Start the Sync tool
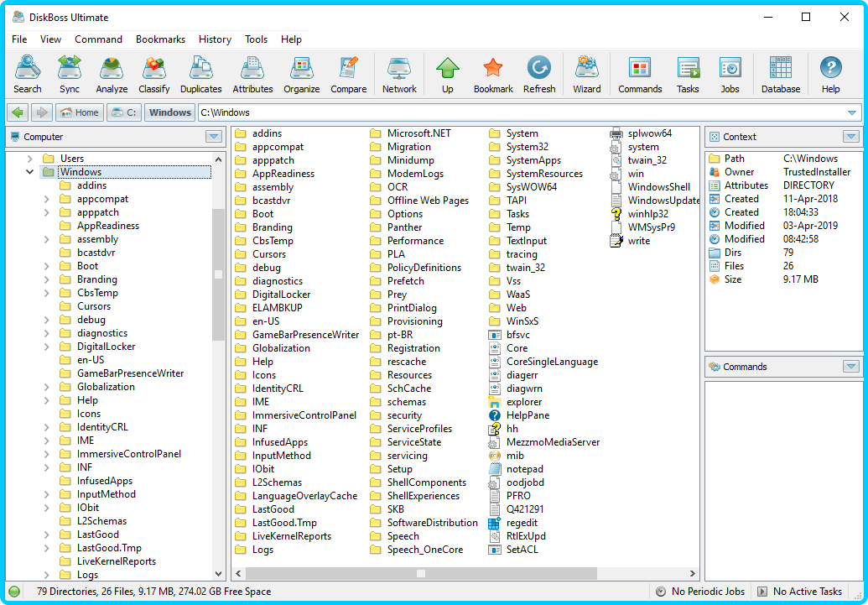Screen dimensions: 868x605 tap(70, 74)
